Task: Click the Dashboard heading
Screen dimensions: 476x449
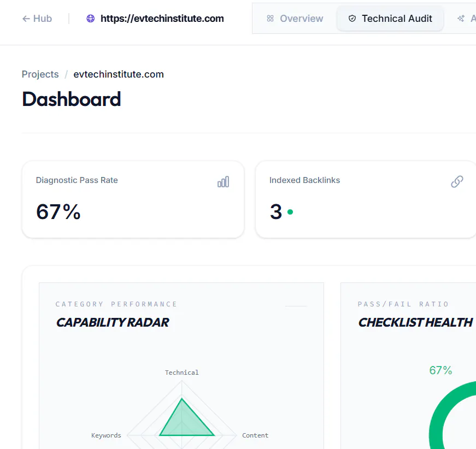Action: tap(72, 99)
